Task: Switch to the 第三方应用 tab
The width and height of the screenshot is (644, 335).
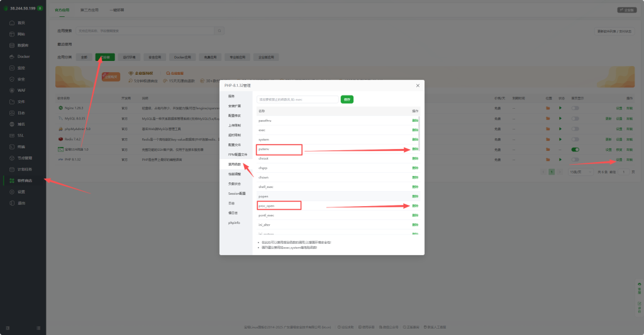Action: [x=89, y=10]
